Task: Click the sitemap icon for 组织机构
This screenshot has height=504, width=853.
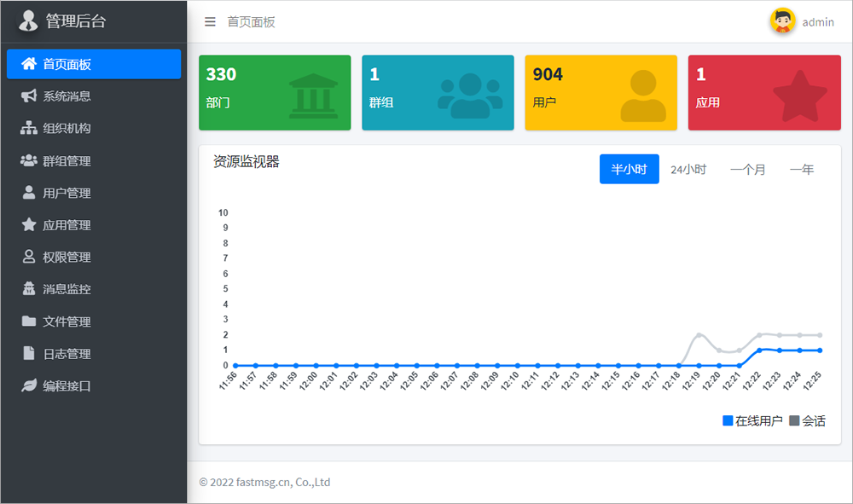Action: 29,128
